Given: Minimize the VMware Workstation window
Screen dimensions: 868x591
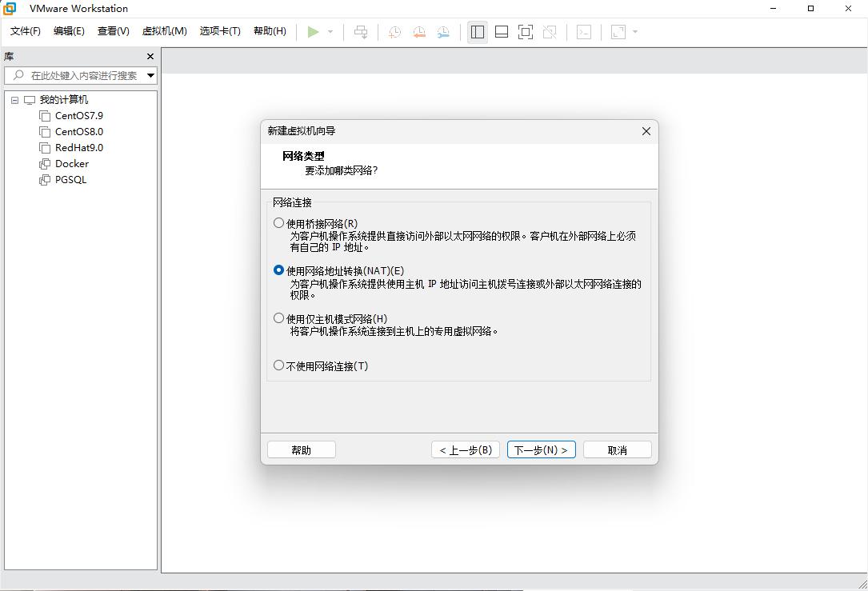Looking at the screenshot, I should [x=774, y=8].
